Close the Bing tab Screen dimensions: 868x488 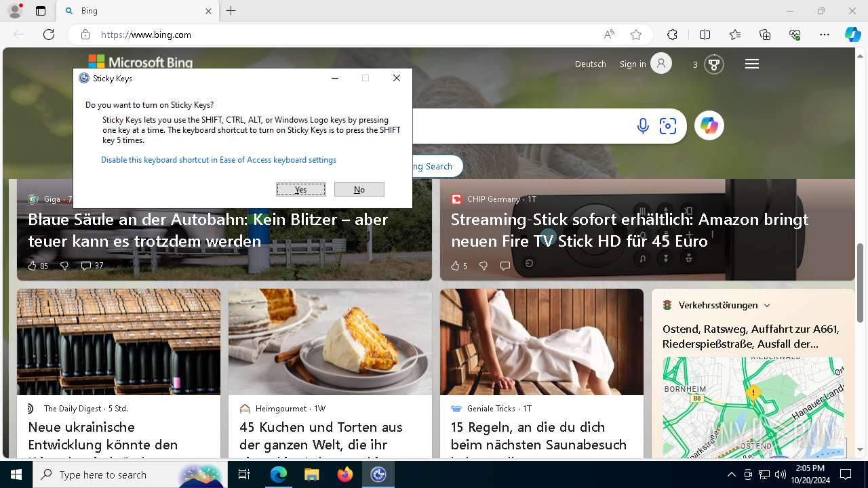pos(208,11)
